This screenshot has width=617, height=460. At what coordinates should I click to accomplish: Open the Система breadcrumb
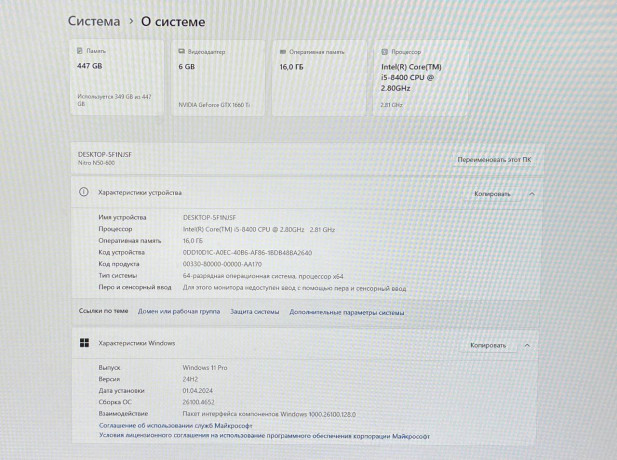click(94, 21)
